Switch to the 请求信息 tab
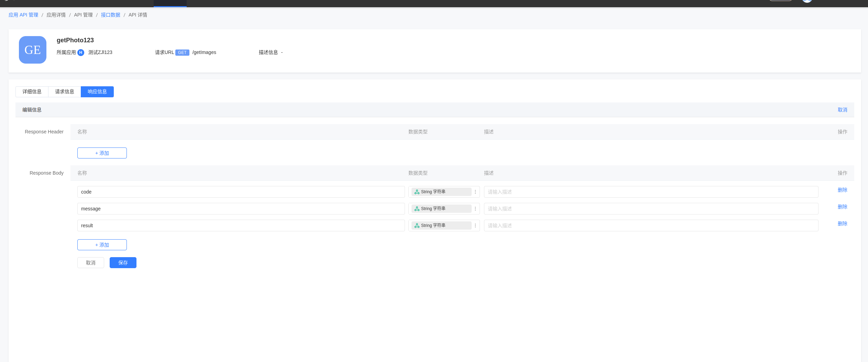 [65, 92]
